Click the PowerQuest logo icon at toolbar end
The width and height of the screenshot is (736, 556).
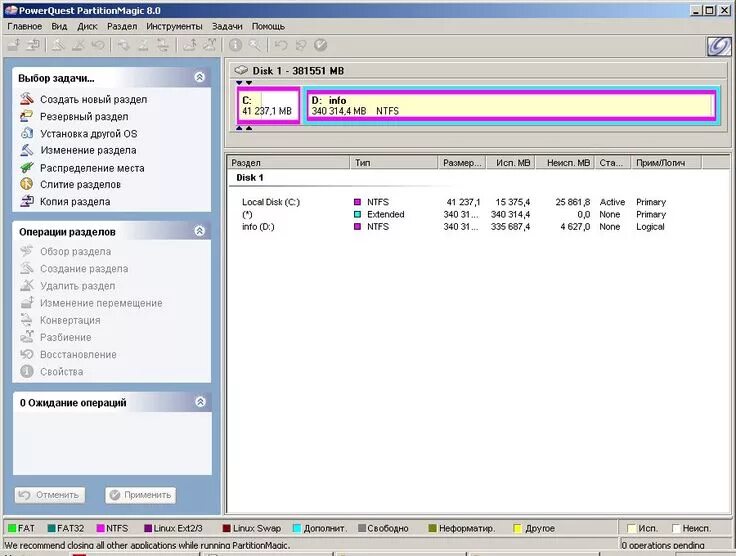click(719, 46)
